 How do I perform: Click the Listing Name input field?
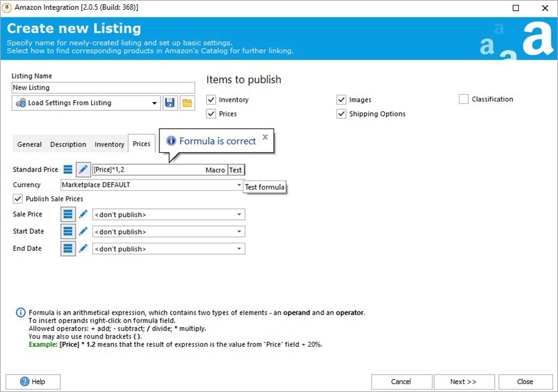(x=102, y=88)
